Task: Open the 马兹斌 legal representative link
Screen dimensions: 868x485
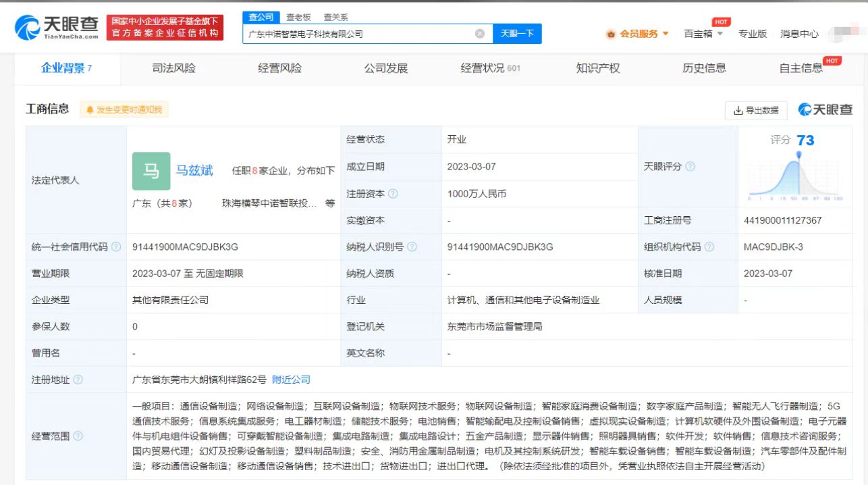Action: (194, 171)
